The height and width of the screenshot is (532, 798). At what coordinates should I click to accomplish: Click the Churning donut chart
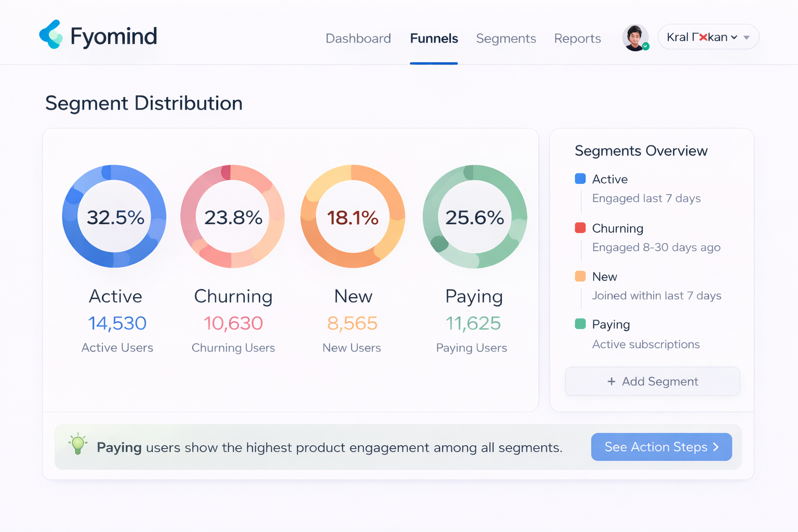[x=233, y=216]
